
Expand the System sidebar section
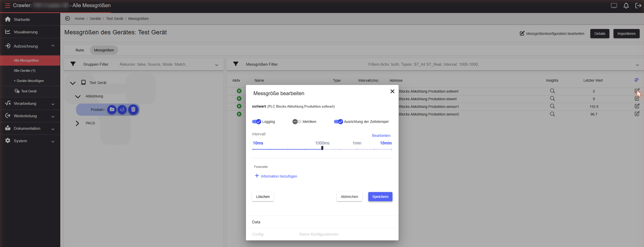click(x=53, y=141)
